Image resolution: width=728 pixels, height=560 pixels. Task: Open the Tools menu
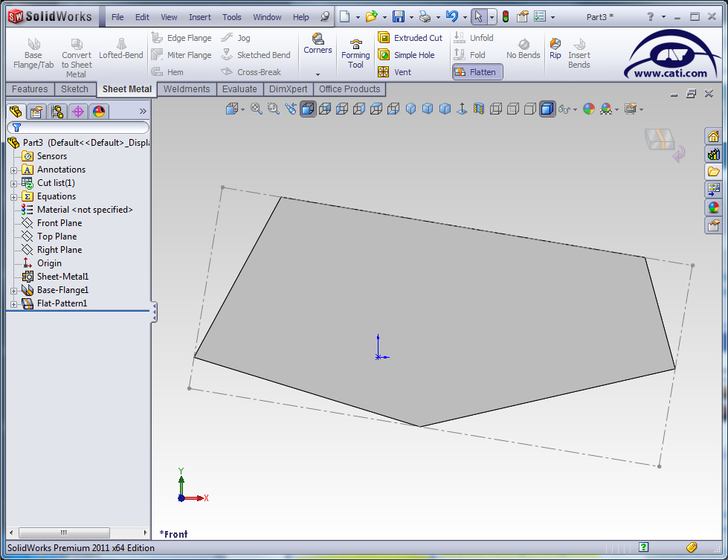click(x=232, y=17)
